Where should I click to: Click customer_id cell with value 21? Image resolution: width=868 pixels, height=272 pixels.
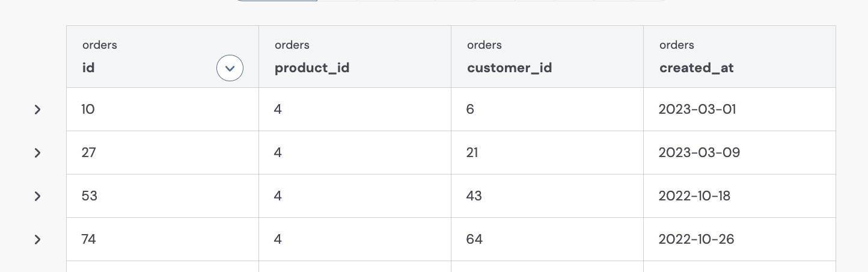pyautogui.click(x=547, y=153)
